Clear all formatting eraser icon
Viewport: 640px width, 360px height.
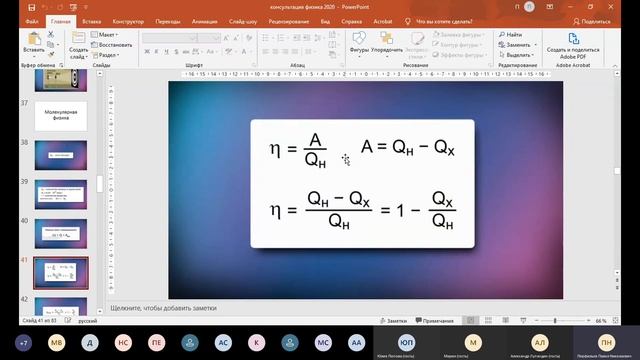point(249,38)
